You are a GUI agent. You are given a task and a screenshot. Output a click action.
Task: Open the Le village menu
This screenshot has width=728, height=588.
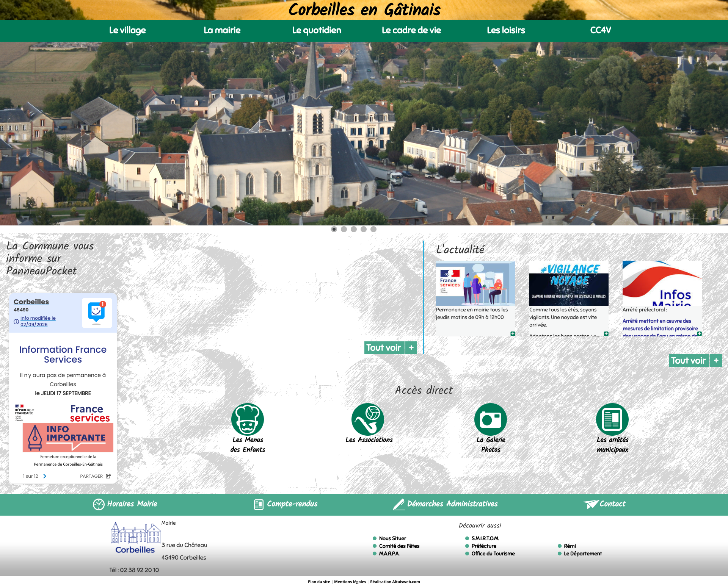pyautogui.click(x=127, y=30)
